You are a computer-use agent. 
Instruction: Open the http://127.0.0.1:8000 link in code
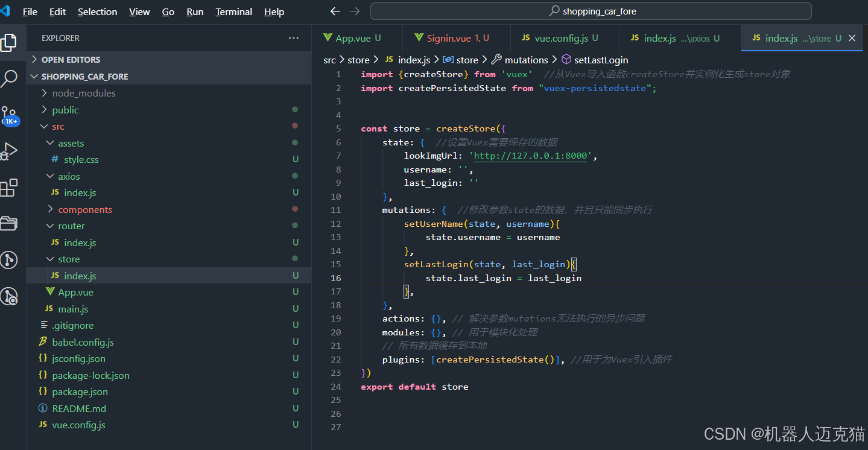530,156
